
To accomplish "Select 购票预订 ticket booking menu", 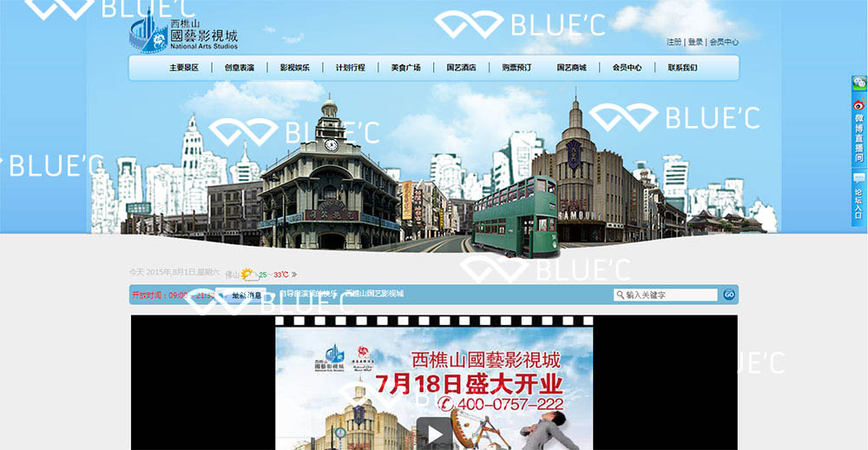I will [516, 68].
